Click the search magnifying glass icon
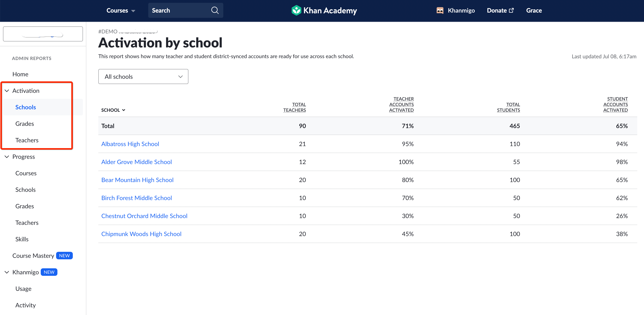Screen dimensions: 644x315 pos(214,10)
